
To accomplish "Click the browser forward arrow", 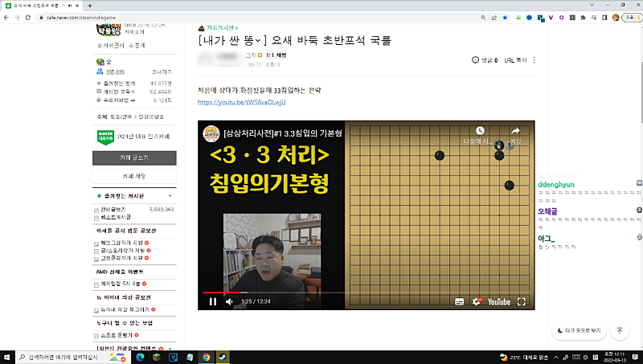I will [17, 18].
